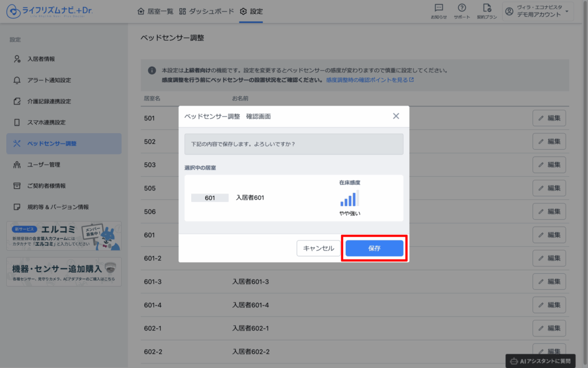The height and width of the screenshot is (368, 588).
Task: Switch to the 居室一覧 tab
Action: point(155,11)
